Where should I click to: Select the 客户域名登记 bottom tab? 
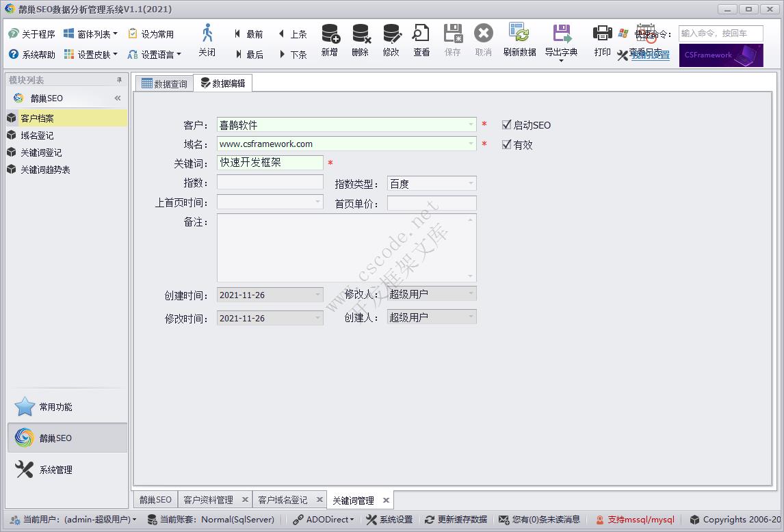[x=283, y=500]
